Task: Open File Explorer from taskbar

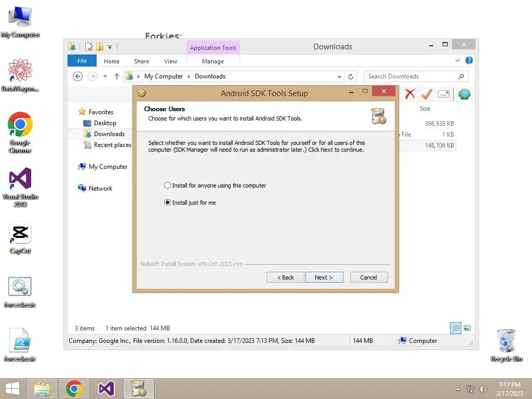Action: [42, 389]
